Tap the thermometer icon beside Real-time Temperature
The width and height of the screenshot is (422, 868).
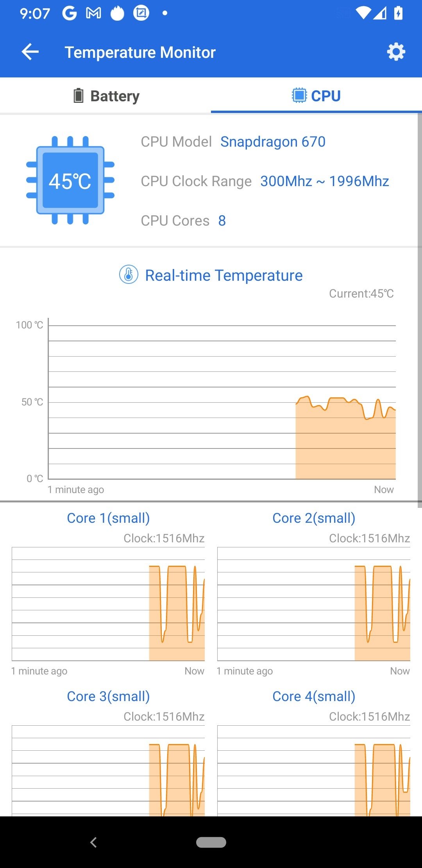point(129,275)
